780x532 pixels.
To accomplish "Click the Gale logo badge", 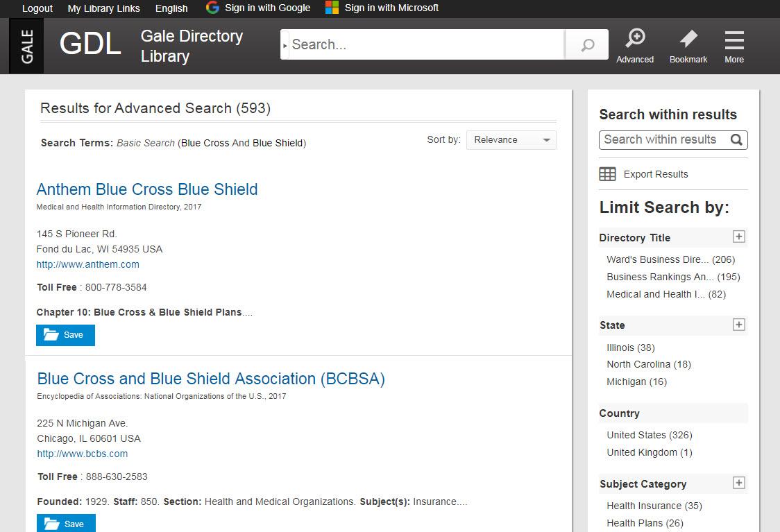I will 26,46.
